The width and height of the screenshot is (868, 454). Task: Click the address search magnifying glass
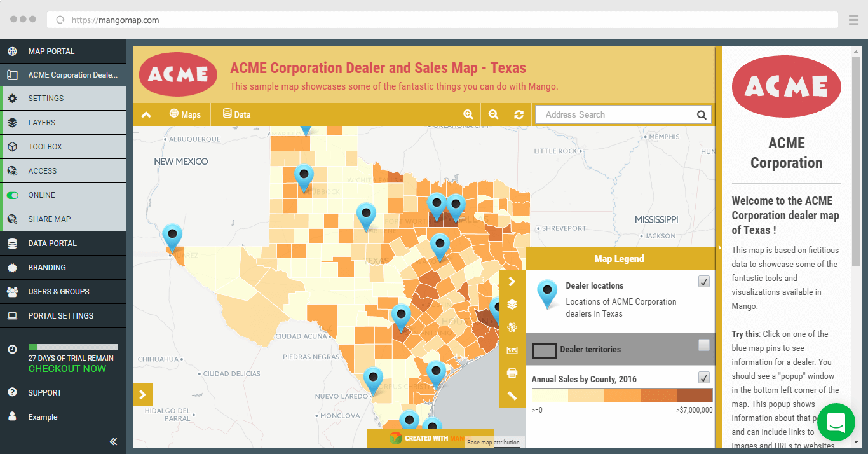pyautogui.click(x=702, y=115)
